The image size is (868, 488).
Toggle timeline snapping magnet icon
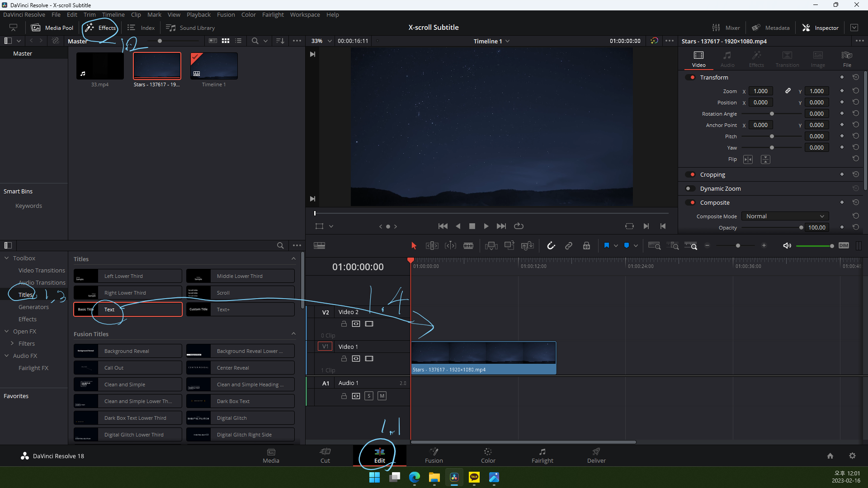click(551, 245)
